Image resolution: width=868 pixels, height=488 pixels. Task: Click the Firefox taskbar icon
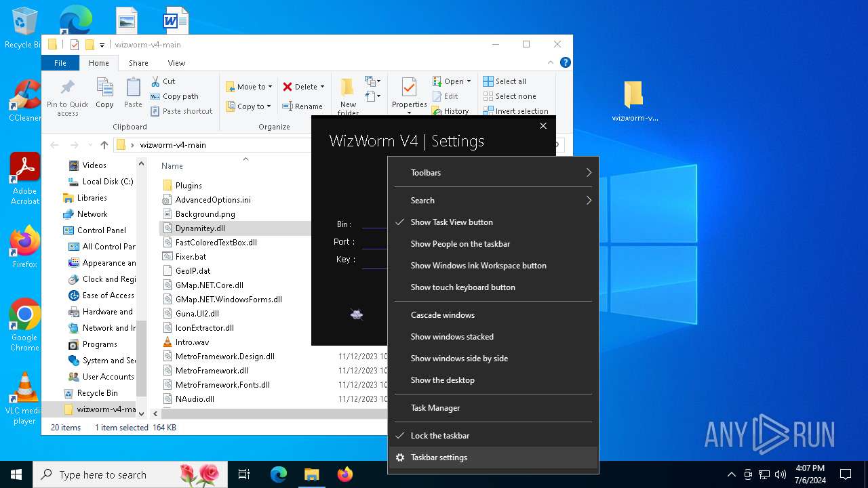pyautogui.click(x=344, y=474)
